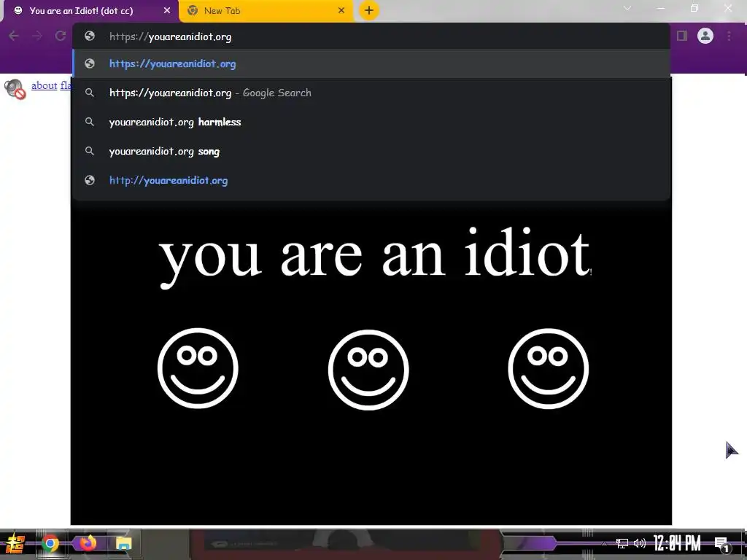Toggle the browser side panel
This screenshot has width=747, height=560.
[x=682, y=36]
